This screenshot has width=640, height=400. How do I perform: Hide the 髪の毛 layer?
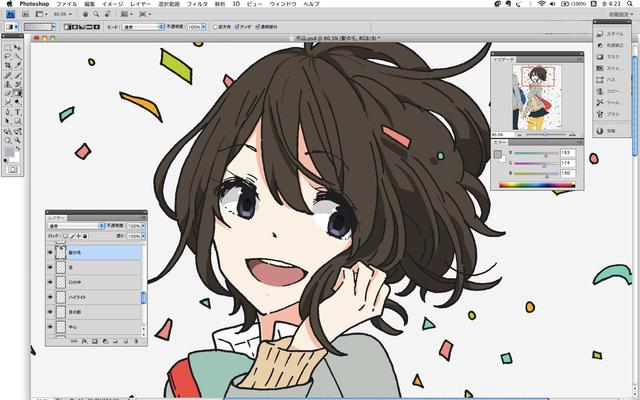tap(50, 253)
